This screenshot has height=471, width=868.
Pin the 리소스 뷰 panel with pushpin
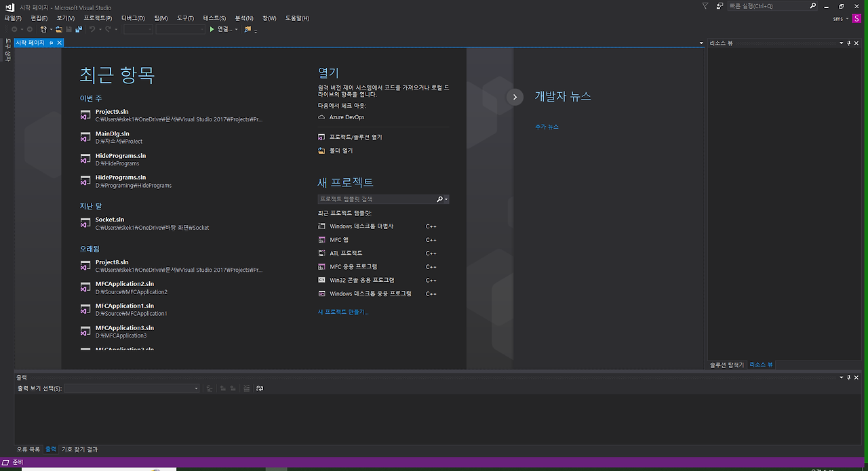pos(849,43)
